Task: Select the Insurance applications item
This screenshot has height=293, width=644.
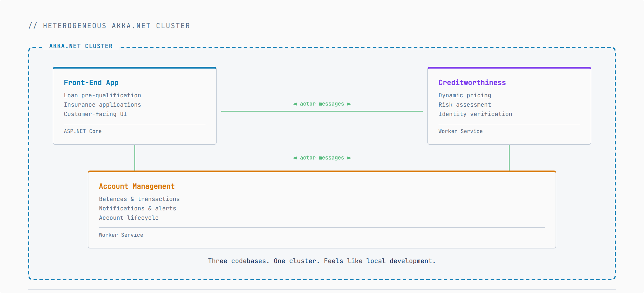Action: [102, 105]
